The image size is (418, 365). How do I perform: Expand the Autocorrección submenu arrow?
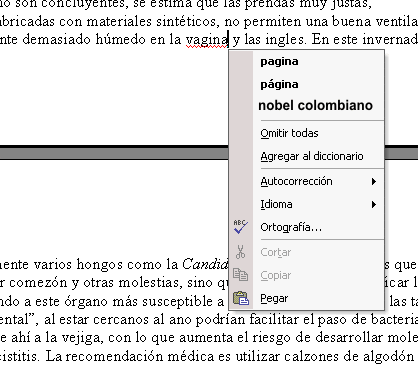click(x=374, y=181)
